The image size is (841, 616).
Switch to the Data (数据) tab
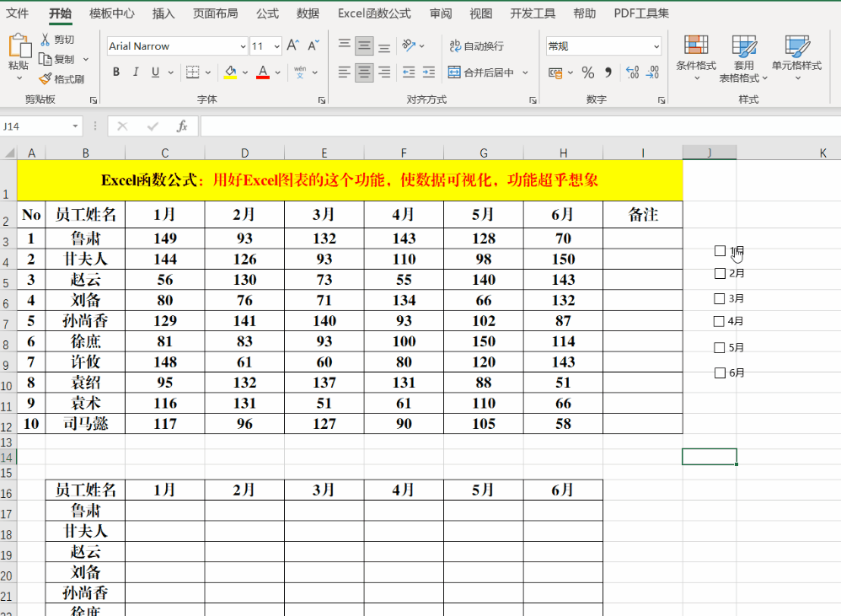(308, 13)
